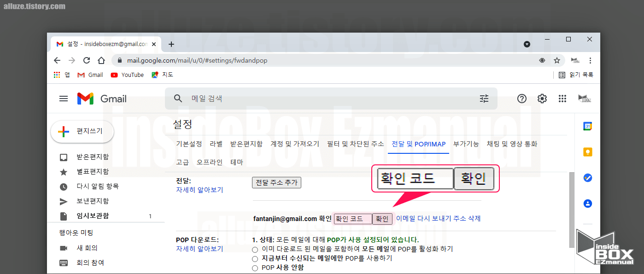Image resolution: width=644 pixels, height=274 pixels.
Task: Click the extension icon in the address bar
Action: [542, 60]
